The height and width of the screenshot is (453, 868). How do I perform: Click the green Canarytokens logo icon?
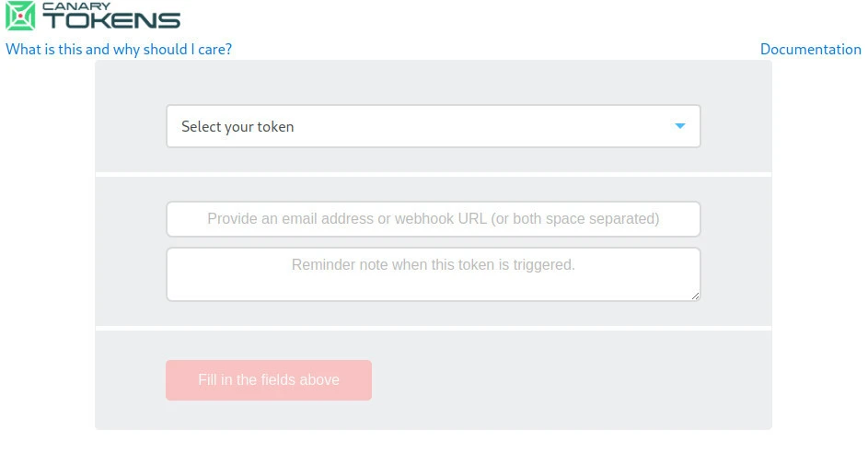[x=19, y=16]
